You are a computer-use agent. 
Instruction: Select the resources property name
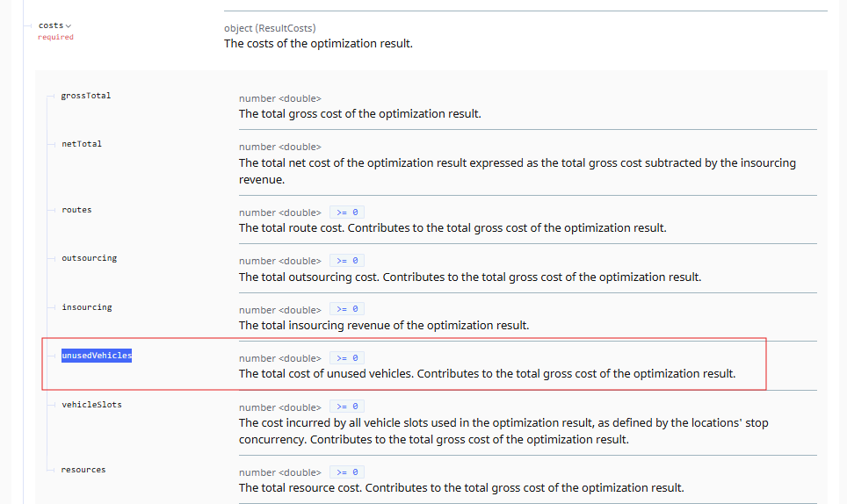tap(83, 470)
